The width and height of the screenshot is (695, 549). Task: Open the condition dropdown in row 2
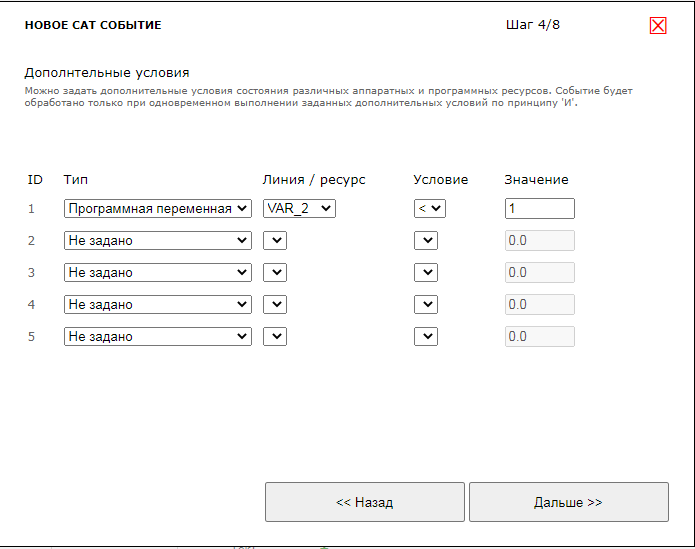(426, 240)
